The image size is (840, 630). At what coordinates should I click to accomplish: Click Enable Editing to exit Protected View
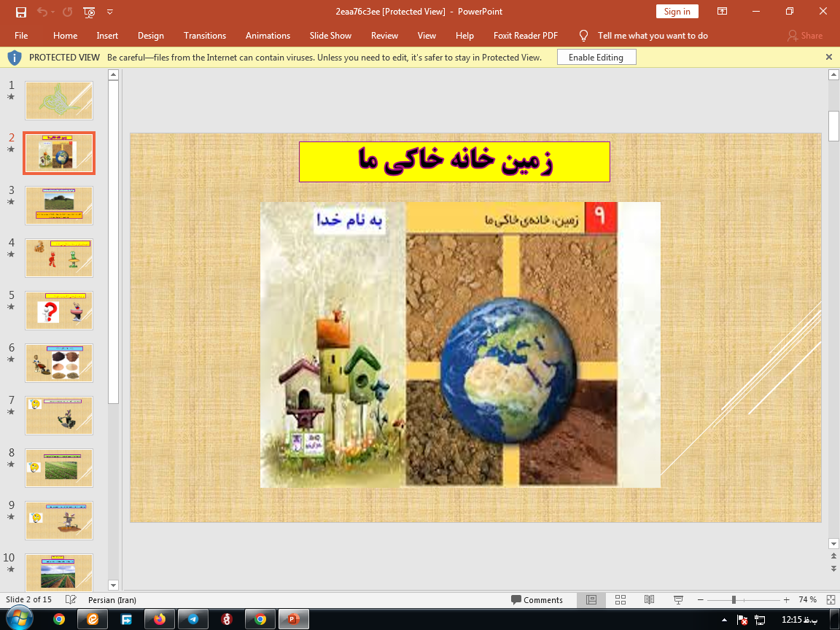[596, 56]
